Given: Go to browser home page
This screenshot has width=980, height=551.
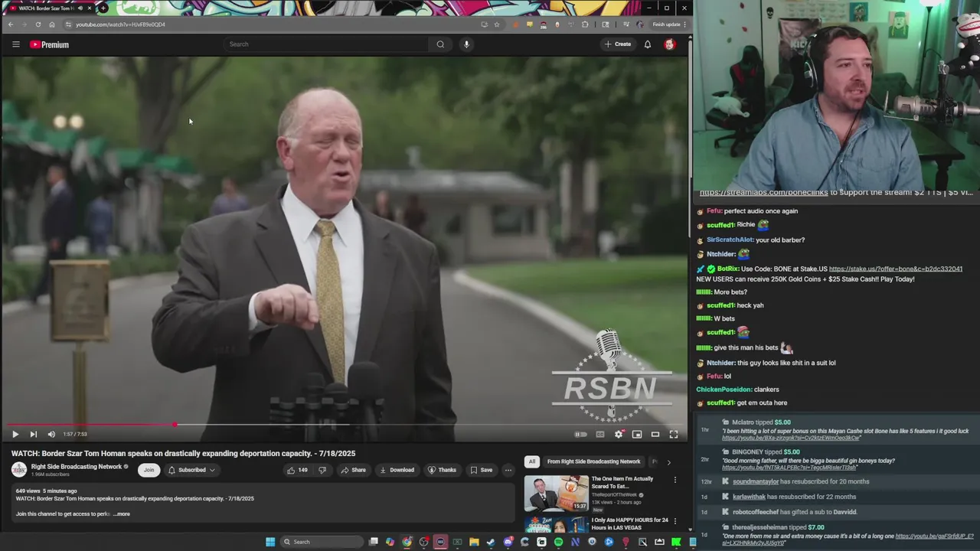Looking at the screenshot, I should [52, 24].
